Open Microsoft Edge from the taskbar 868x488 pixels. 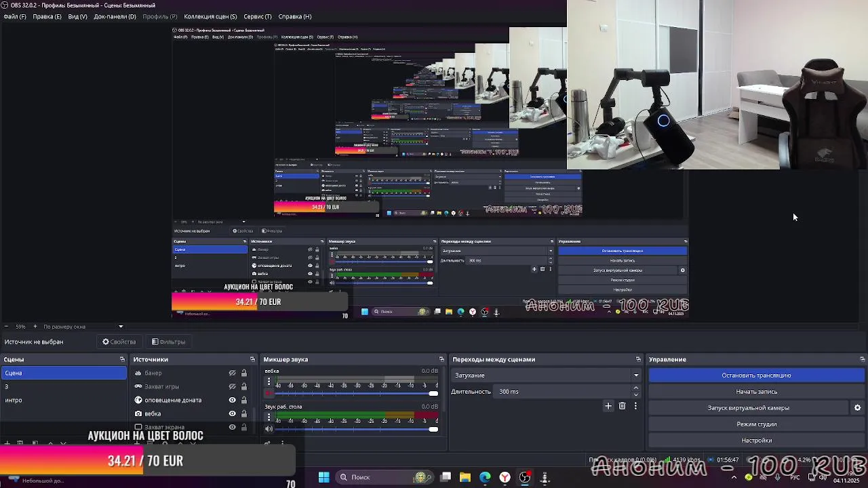tap(485, 477)
